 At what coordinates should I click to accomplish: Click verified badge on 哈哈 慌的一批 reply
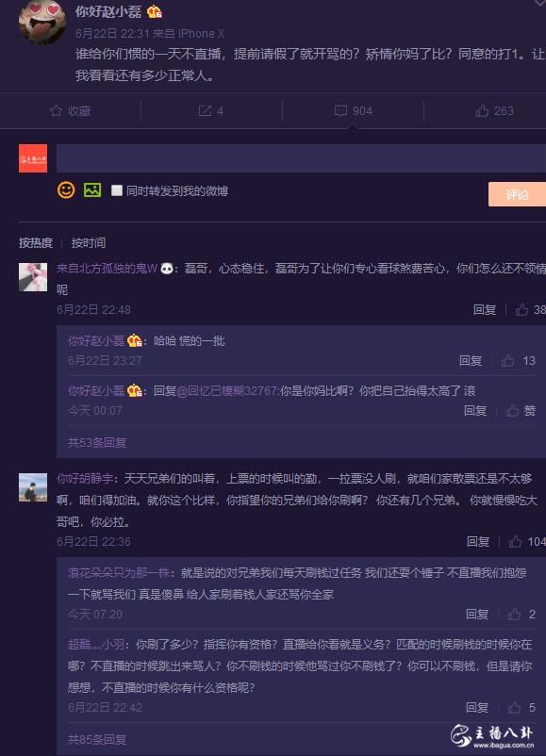tap(135, 341)
